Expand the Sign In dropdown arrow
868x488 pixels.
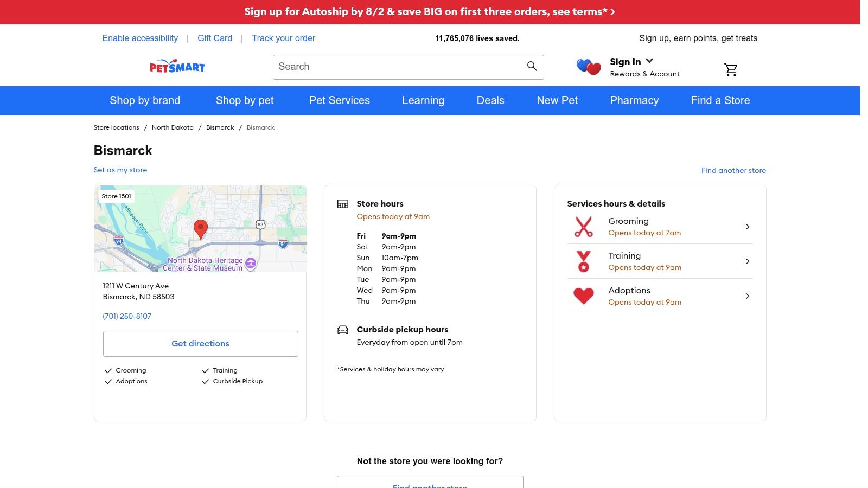649,61
